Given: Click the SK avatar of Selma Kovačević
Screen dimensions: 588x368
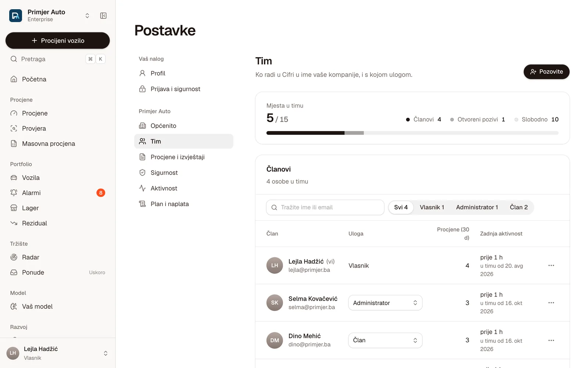Looking at the screenshot, I should (x=275, y=303).
